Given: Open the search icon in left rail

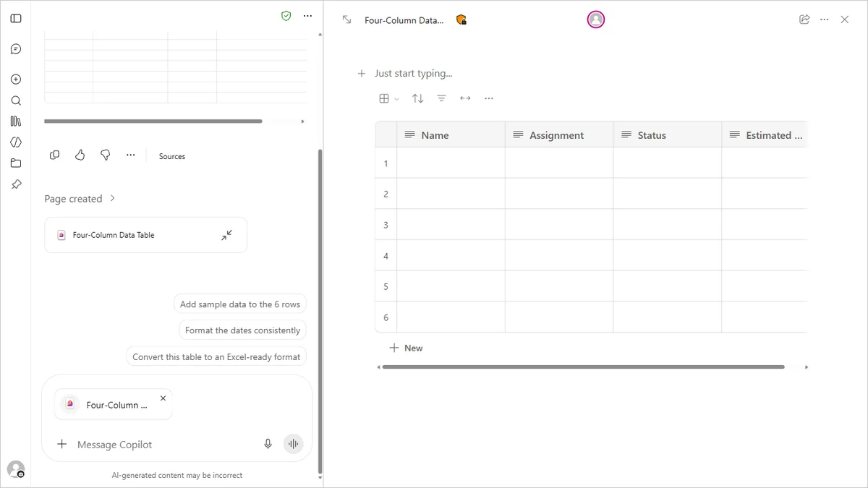Looking at the screenshot, I should [x=16, y=100].
